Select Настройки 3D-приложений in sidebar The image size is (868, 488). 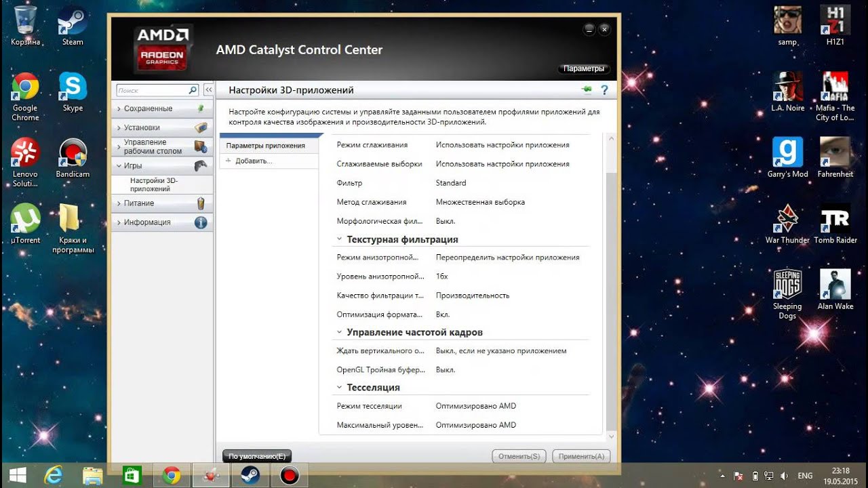point(154,185)
